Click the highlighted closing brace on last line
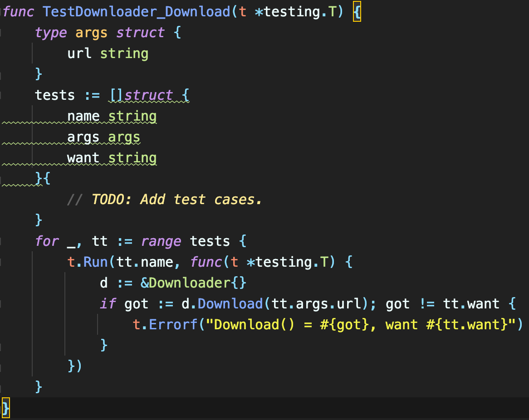The height and width of the screenshot is (420, 529). tap(5, 408)
